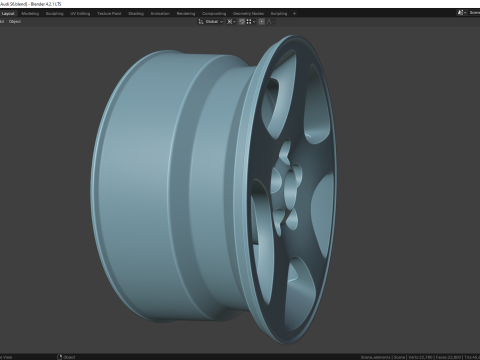480x360 pixels.
Task: Open the Shading workspace tab
Action: point(136,14)
